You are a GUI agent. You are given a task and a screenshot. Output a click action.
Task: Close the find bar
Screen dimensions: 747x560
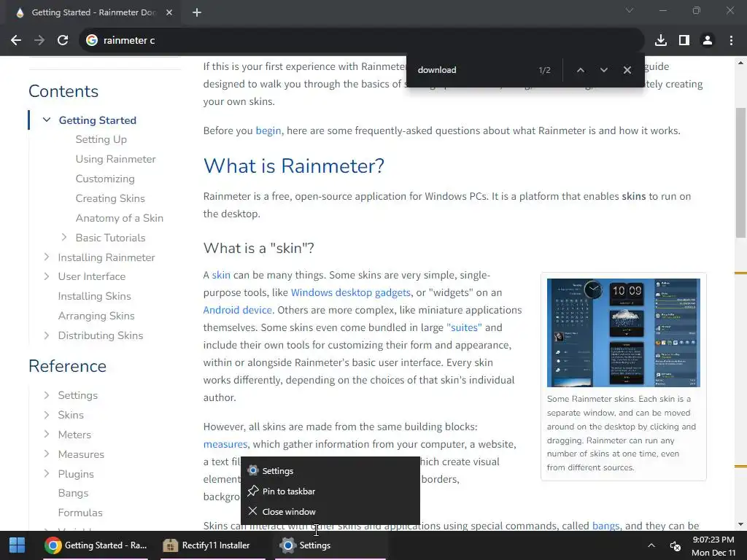(x=627, y=70)
